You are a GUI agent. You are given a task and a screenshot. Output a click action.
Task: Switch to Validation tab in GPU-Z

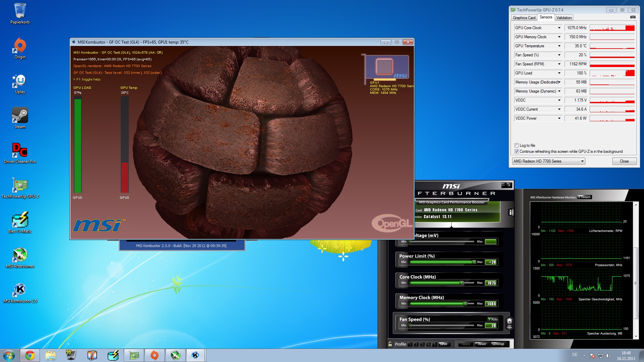click(x=564, y=18)
